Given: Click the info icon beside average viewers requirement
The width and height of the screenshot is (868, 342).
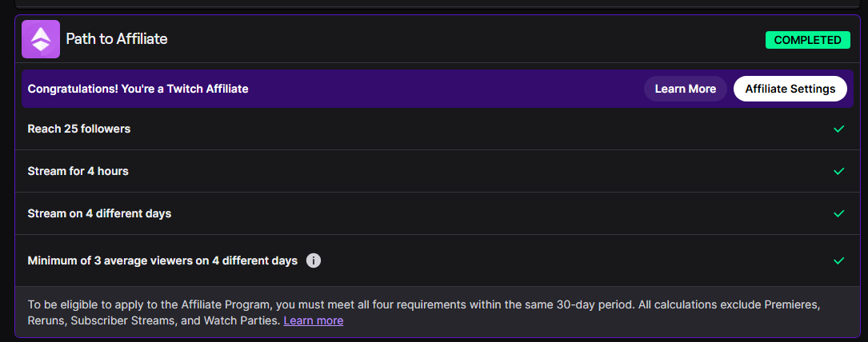Looking at the screenshot, I should 314,260.
